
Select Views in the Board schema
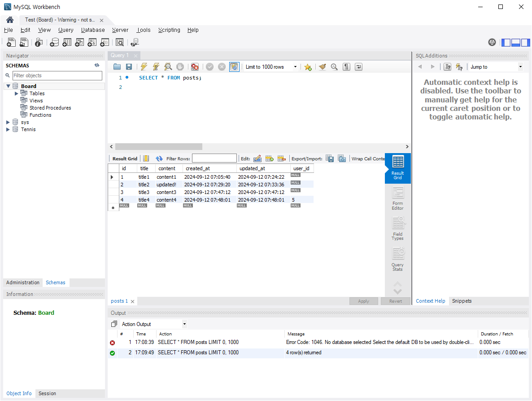36,101
